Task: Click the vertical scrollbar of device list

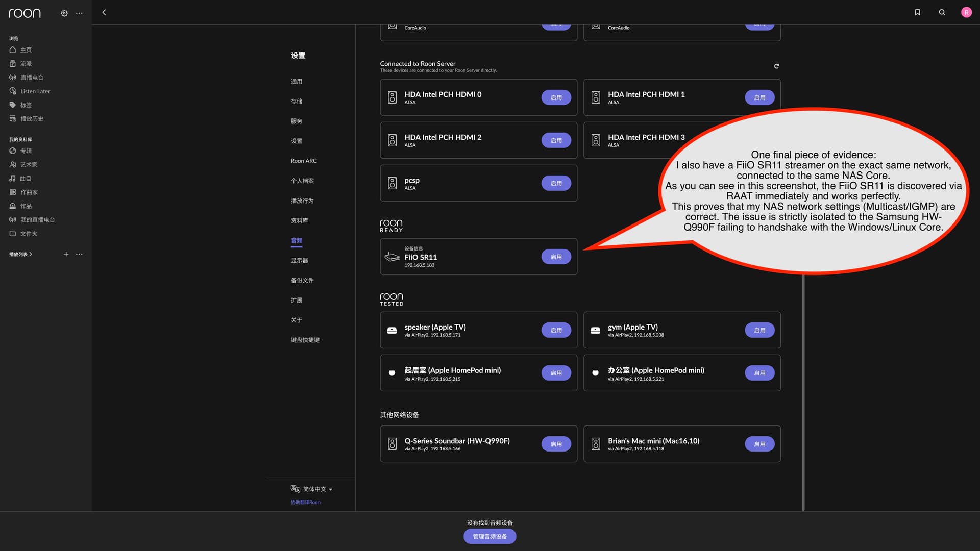Action: (x=803, y=393)
